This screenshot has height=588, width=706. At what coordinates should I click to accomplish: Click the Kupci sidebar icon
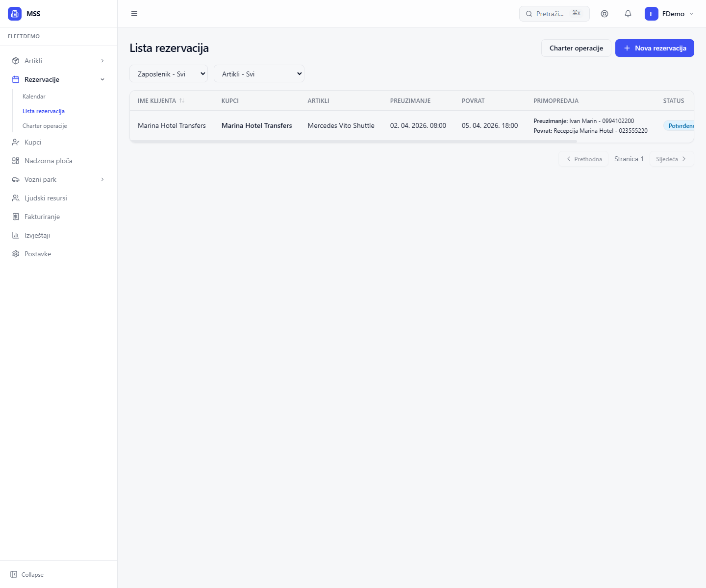point(16,142)
